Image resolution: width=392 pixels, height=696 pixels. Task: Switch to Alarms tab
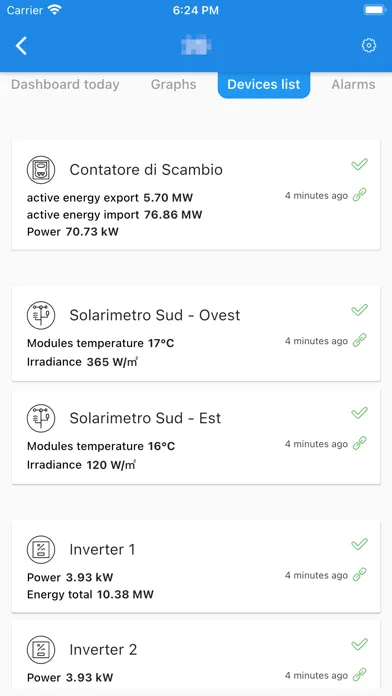pos(353,84)
